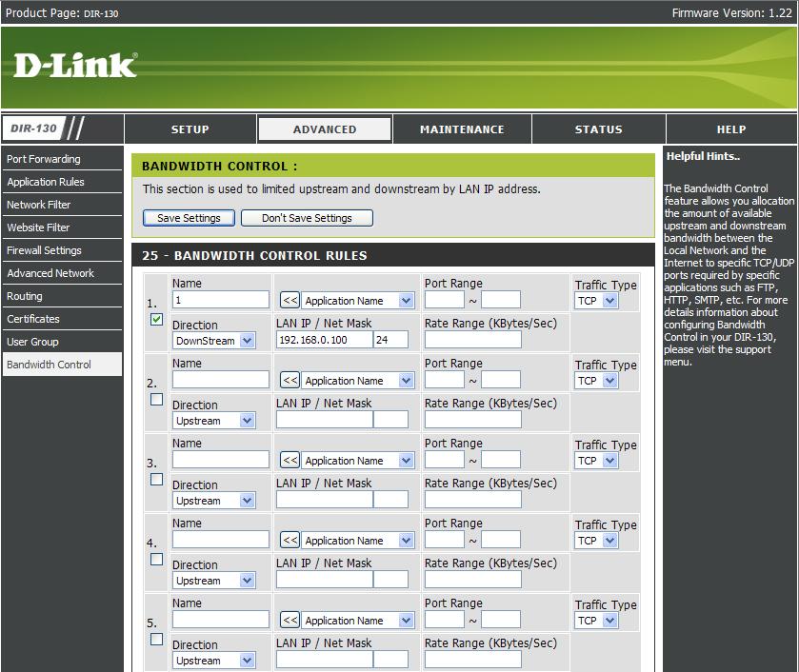Open rule 5 Traffic Type TCP dropdown
Screen dimensions: 799x672
click(x=596, y=621)
